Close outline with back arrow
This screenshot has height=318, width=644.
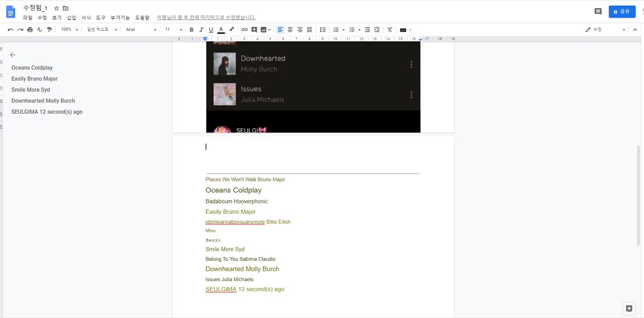coord(13,55)
